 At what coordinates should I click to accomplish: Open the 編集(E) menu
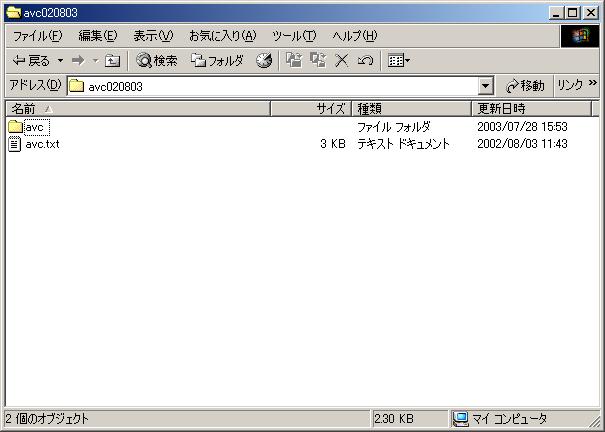pyautogui.click(x=98, y=36)
